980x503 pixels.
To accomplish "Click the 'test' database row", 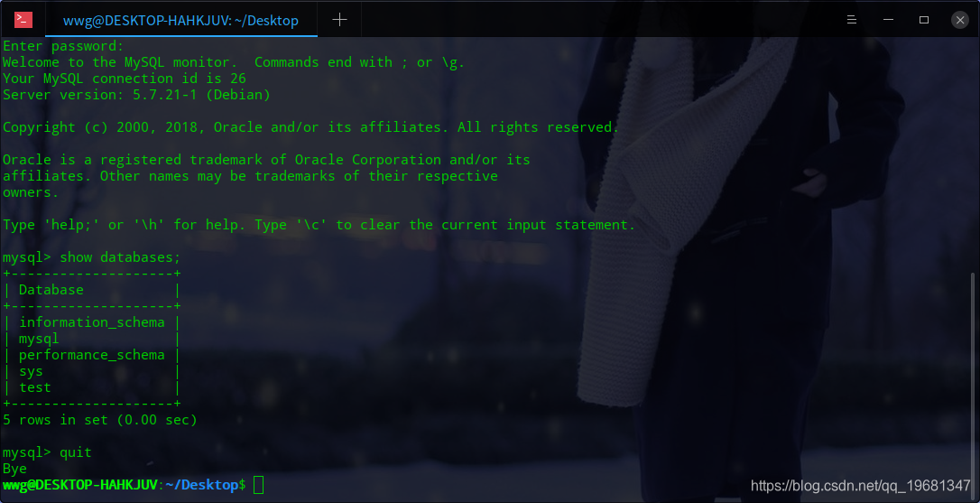I will (x=92, y=387).
